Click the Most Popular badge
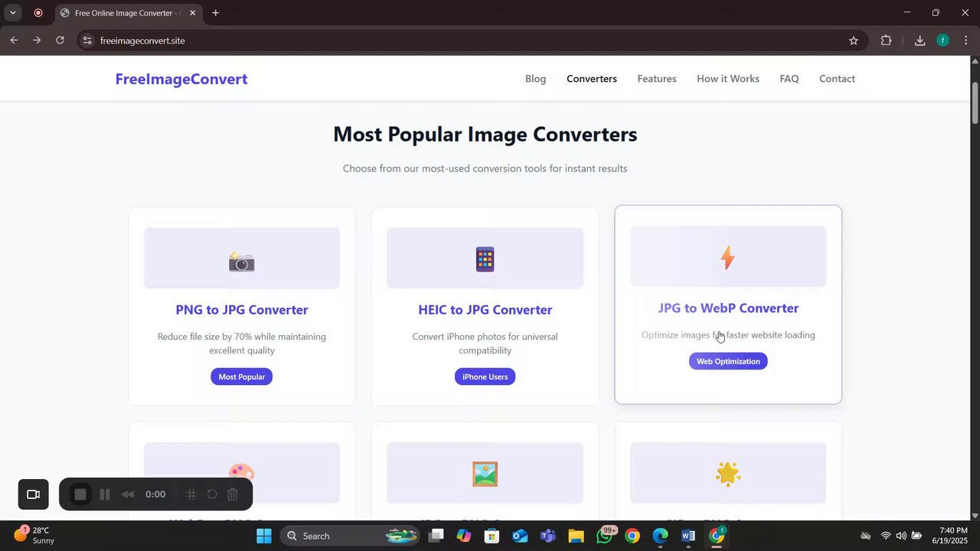 (x=242, y=377)
